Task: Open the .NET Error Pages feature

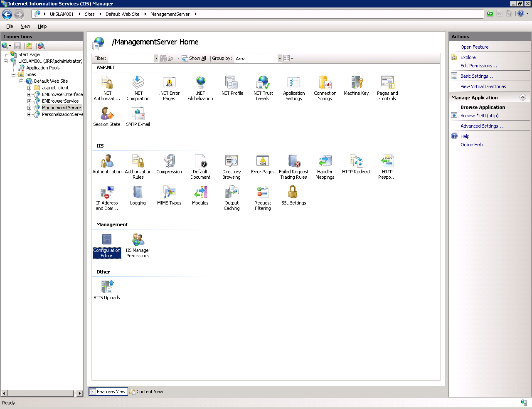Action: [169, 88]
